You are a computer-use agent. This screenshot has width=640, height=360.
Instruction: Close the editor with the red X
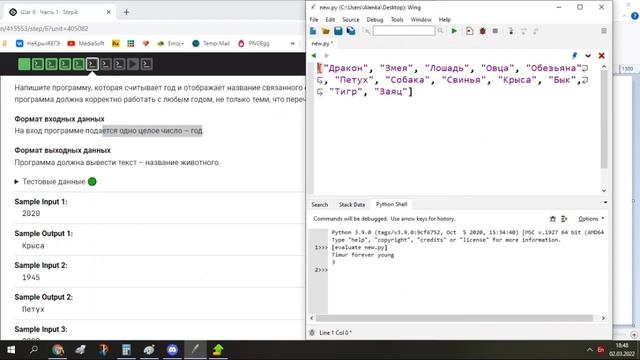(x=601, y=56)
